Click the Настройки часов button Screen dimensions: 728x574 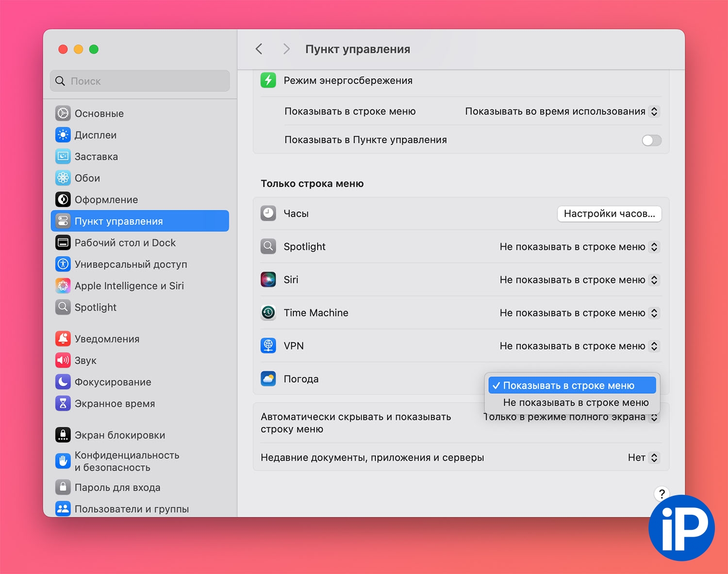[609, 214]
